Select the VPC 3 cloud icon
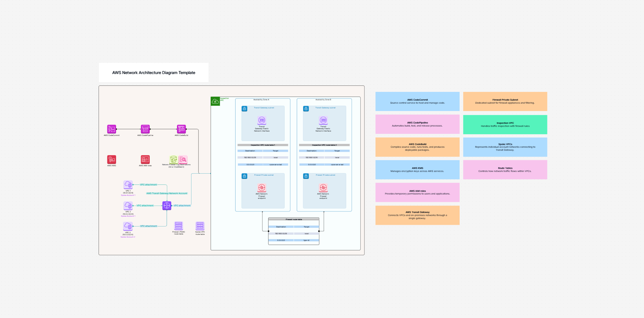Image resolution: width=644 pixels, height=318 pixels. tap(128, 226)
